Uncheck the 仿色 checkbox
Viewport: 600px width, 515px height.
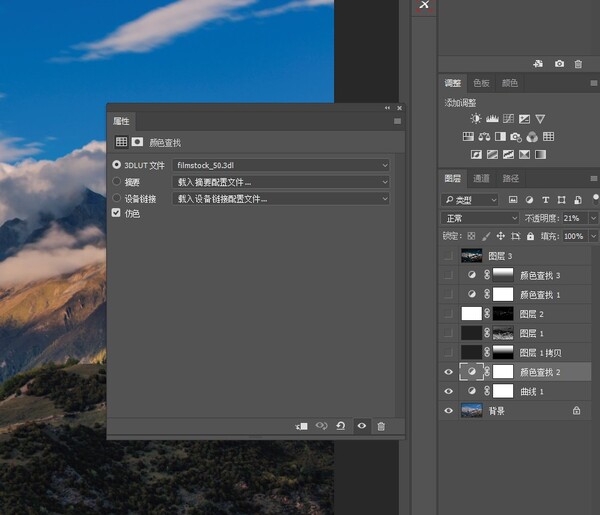click(116, 213)
